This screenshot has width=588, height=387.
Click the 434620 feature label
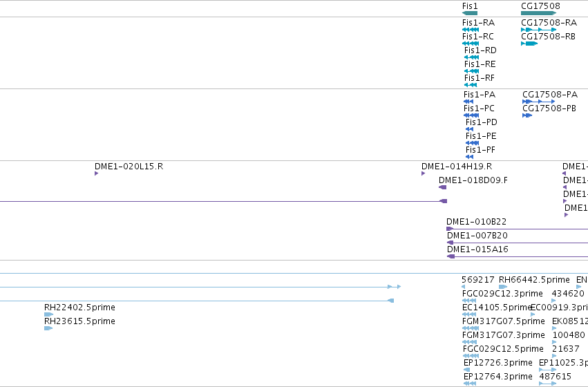[568, 294]
